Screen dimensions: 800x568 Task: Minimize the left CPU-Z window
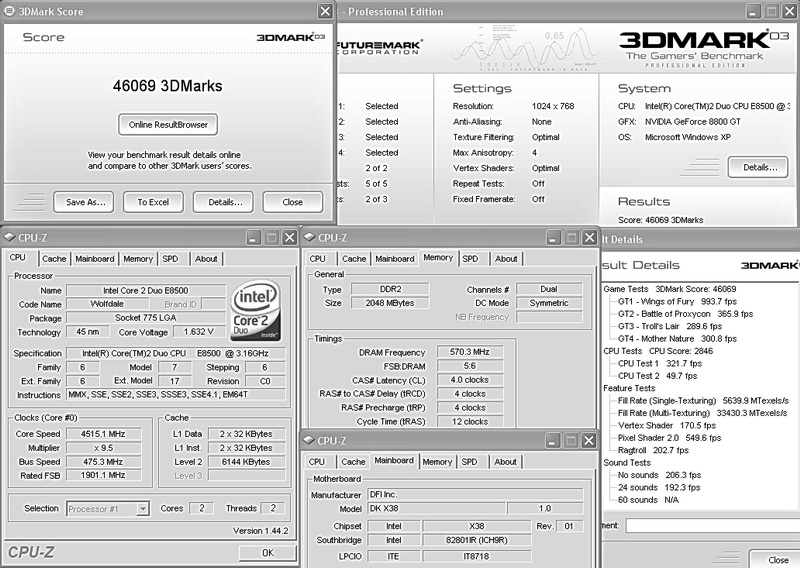pos(253,237)
